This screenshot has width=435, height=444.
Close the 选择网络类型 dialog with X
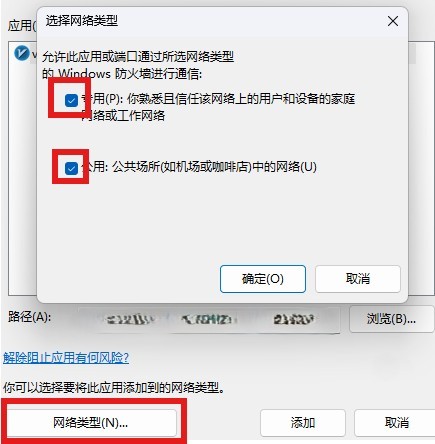(393, 21)
